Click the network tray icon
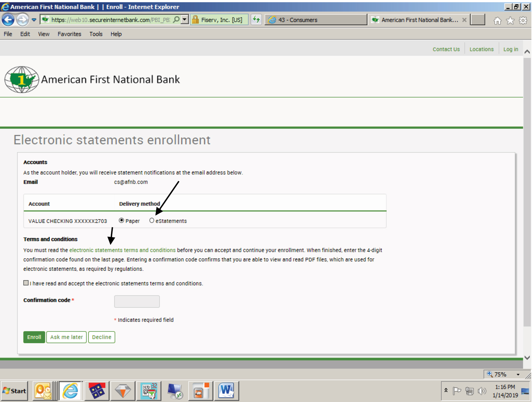The width and height of the screenshot is (532, 402). (469, 391)
